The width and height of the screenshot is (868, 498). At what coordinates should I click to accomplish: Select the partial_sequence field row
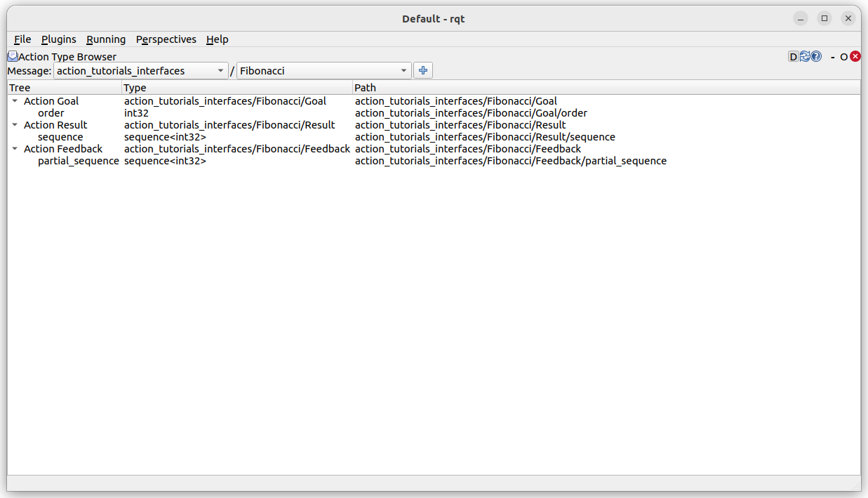pyautogui.click(x=434, y=161)
